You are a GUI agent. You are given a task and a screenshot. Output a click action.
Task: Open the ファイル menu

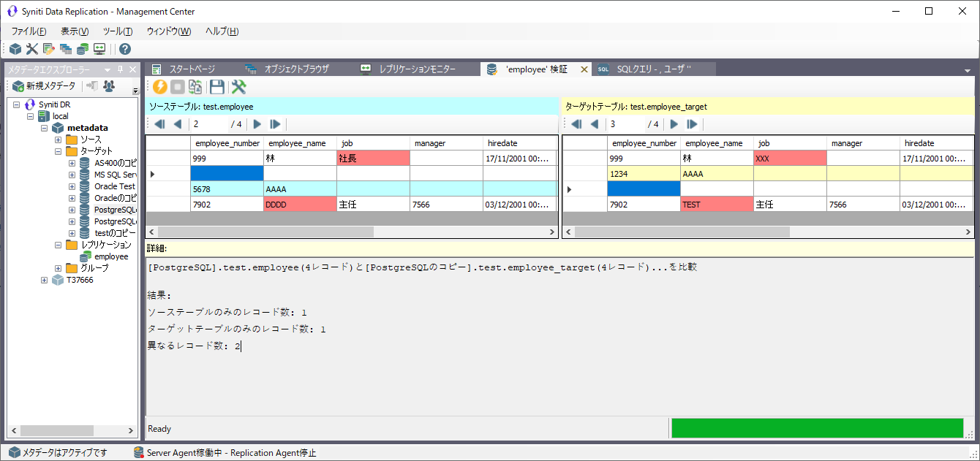29,31
